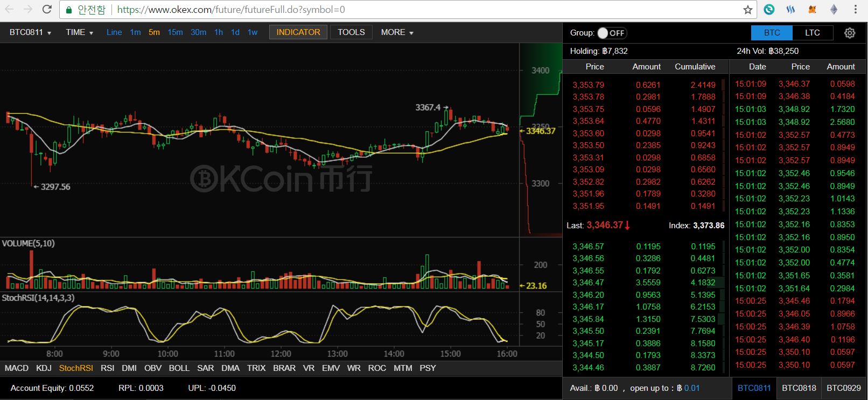Select the 1h timeframe
This screenshot has height=400, width=868.
click(x=218, y=32)
